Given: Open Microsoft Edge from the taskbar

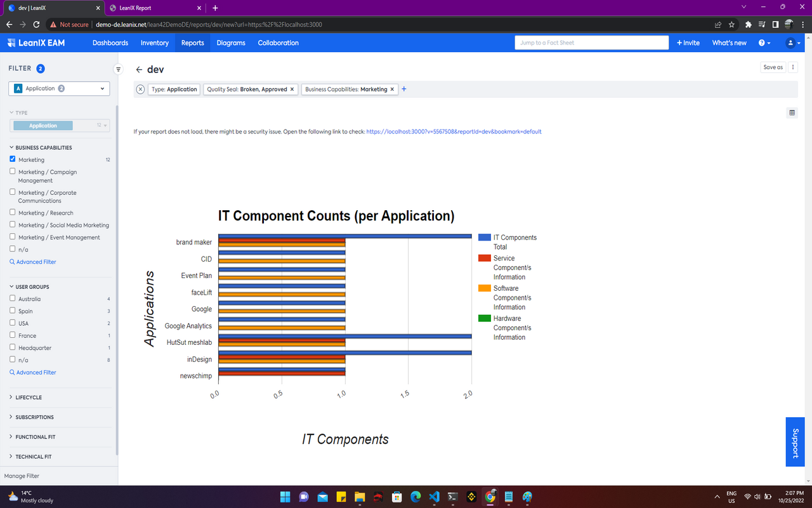Looking at the screenshot, I should (416, 497).
